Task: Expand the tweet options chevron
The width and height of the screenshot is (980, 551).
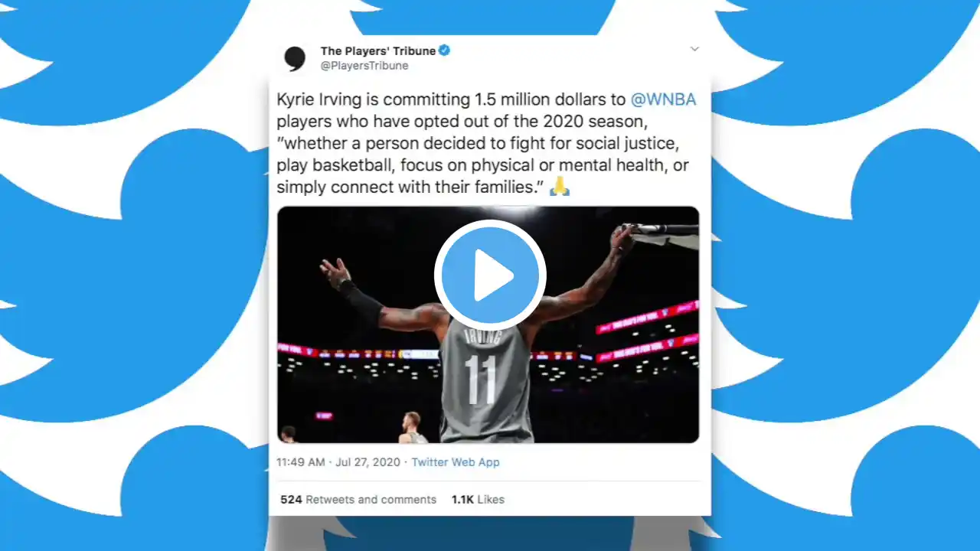Action: [694, 49]
